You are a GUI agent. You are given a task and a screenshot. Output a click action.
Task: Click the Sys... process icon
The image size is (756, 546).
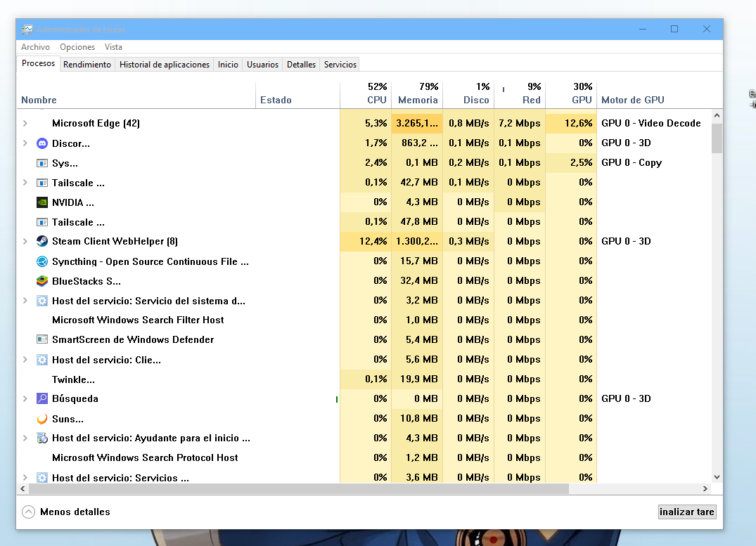coord(42,163)
